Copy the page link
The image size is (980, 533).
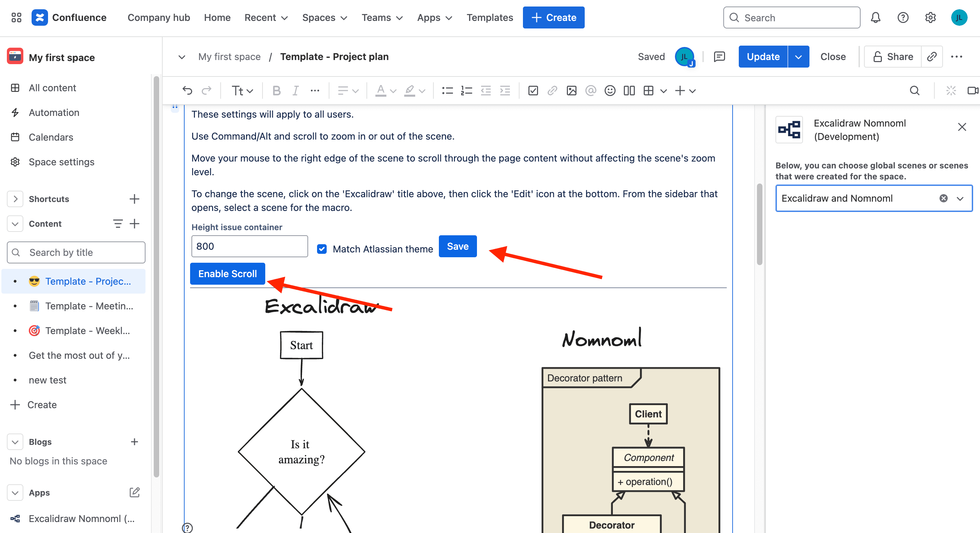coord(932,57)
